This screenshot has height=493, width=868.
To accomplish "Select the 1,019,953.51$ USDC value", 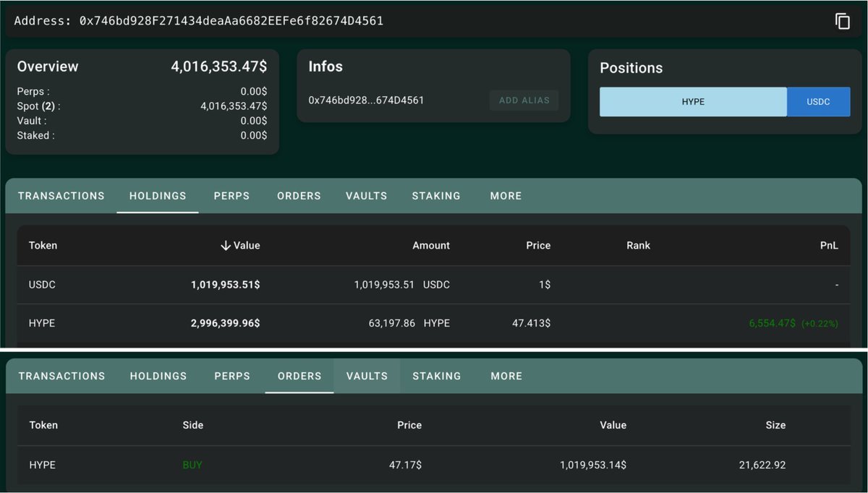I will click(x=226, y=285).
